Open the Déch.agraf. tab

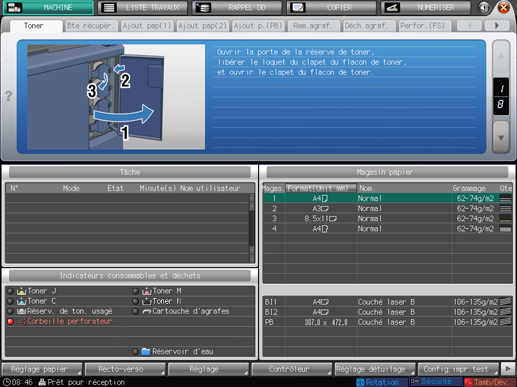pos(369,26)
